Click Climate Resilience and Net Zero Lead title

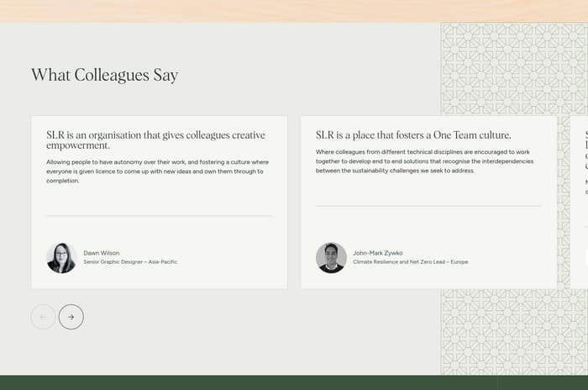click(410, 262)
